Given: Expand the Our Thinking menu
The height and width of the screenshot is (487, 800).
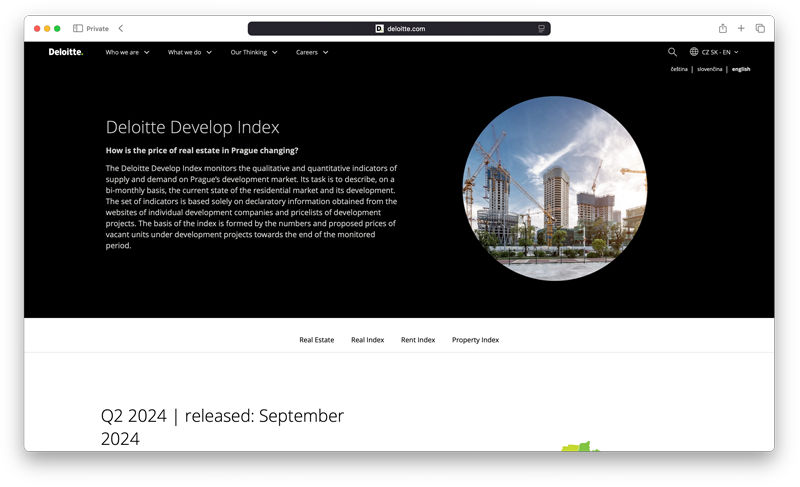Looking at the screenshot, I should coord(254,52).
